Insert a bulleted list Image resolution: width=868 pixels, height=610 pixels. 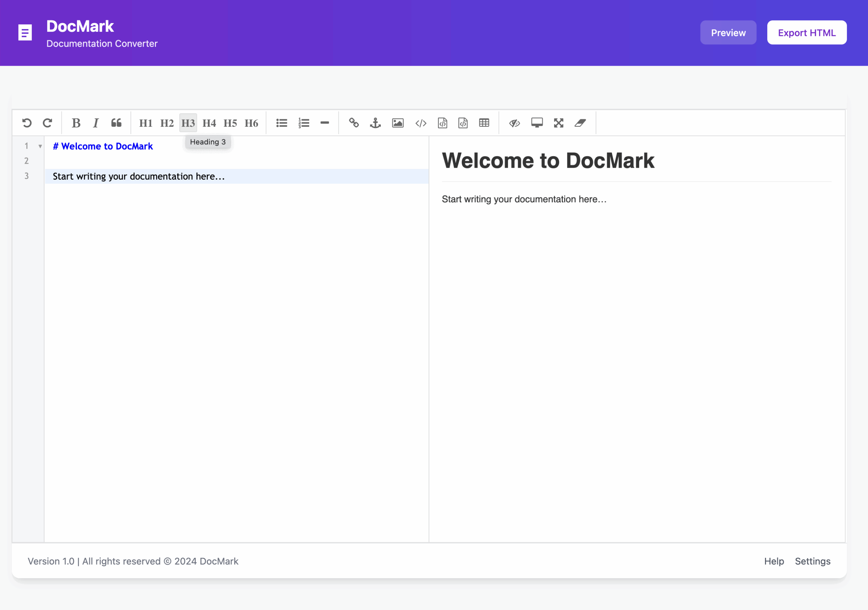tap(281, 123)
